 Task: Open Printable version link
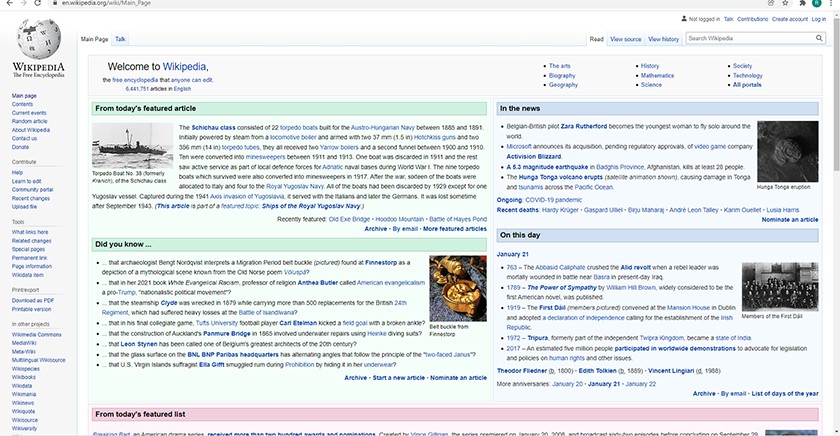pos(32,309)
